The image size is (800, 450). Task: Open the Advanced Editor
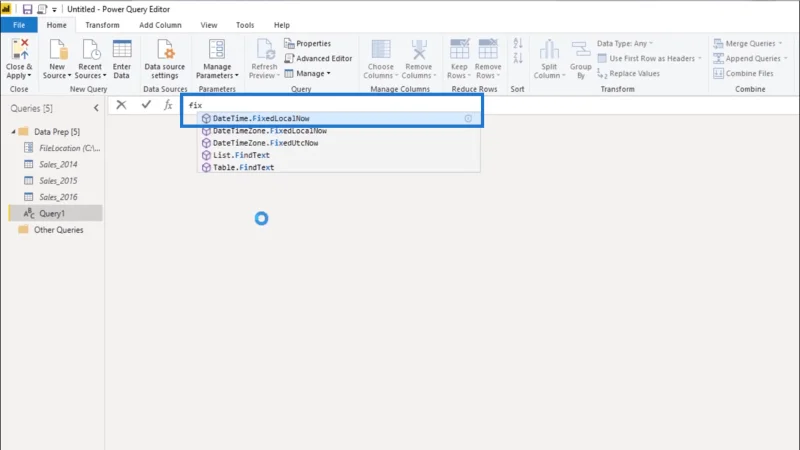pyautogui.click(x=318, y=58)
